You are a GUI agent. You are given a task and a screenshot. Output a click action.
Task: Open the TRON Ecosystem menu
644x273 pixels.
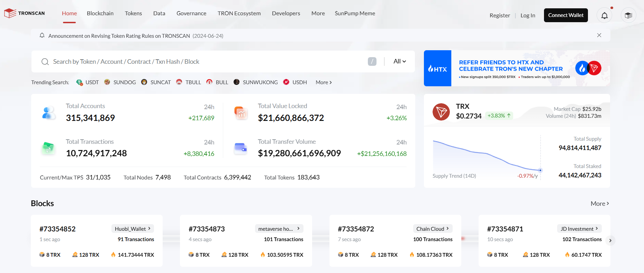(x=239, y=14)
